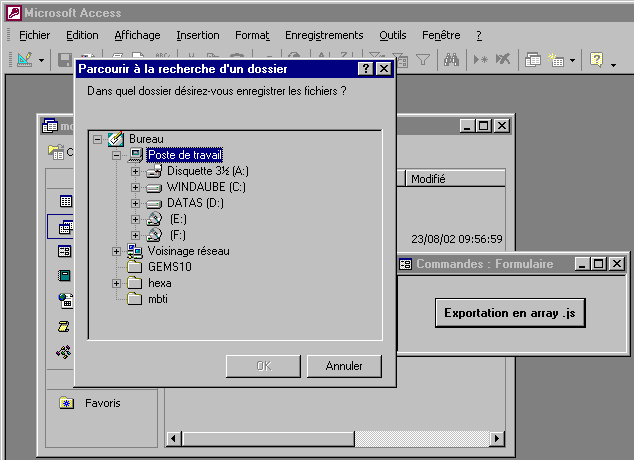Open the Affichage menu
The width and height of the screenshot is (634, 460).
(x=137, y=35)
